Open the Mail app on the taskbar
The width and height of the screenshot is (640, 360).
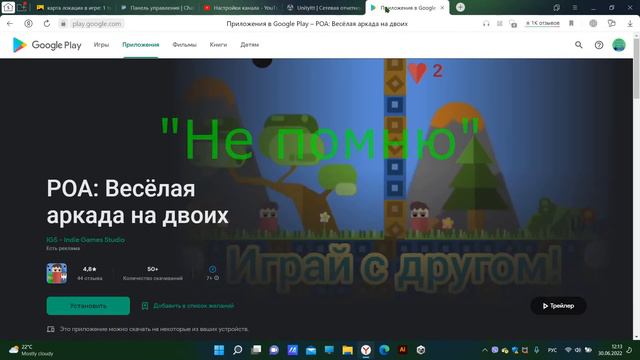click(x=311, y=350)
